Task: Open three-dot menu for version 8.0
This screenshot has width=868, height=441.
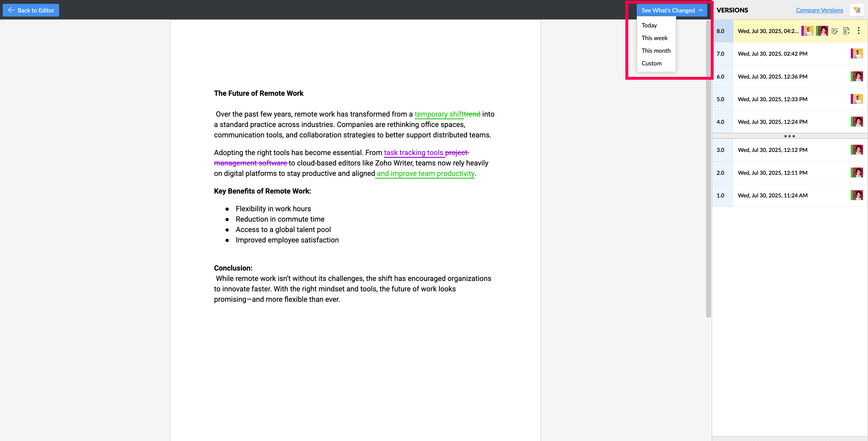Action: tap(858, 31)
